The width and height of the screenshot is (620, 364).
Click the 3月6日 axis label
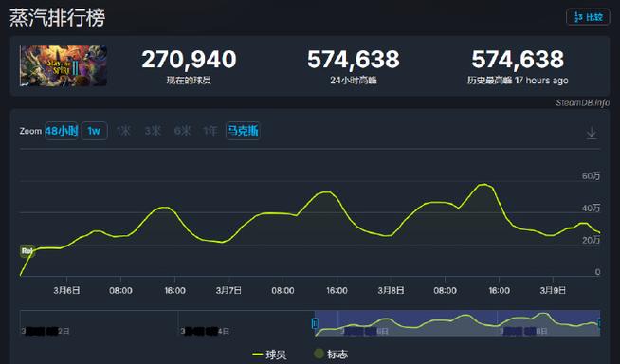point(66,290)
